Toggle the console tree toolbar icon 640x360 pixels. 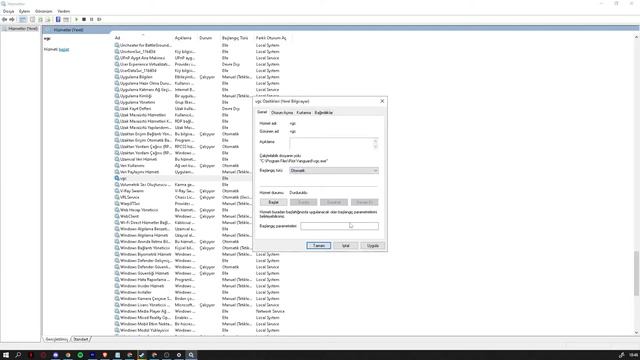point(23,19)
